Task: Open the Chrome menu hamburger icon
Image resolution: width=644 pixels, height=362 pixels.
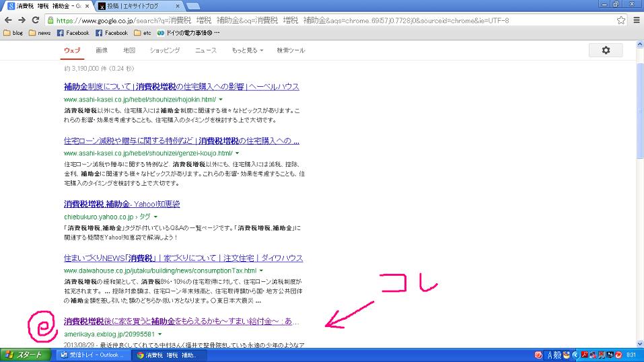Action: click(x=637, y=20)
